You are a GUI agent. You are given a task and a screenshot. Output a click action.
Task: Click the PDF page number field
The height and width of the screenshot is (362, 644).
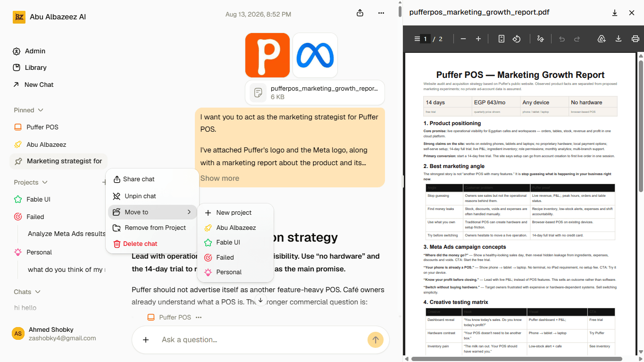click(x=425, y=39)
